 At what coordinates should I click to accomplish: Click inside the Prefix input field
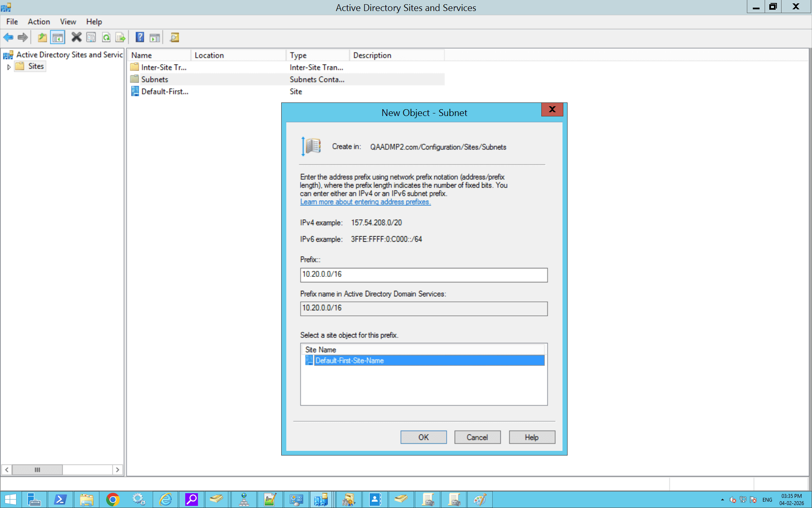[x=423, y=275]
